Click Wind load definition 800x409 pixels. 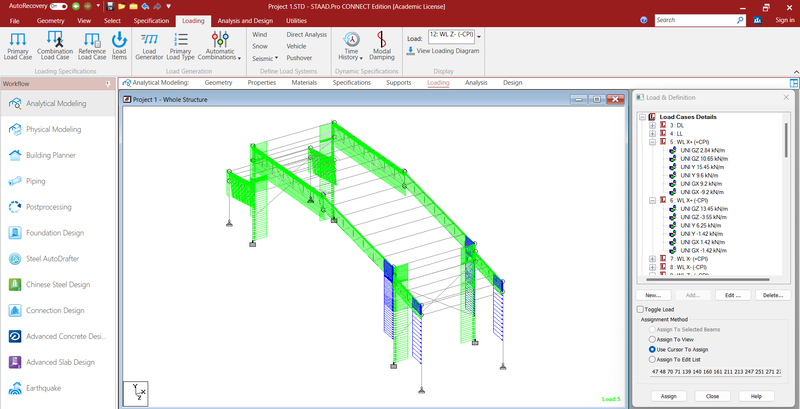tap(259, 35)
